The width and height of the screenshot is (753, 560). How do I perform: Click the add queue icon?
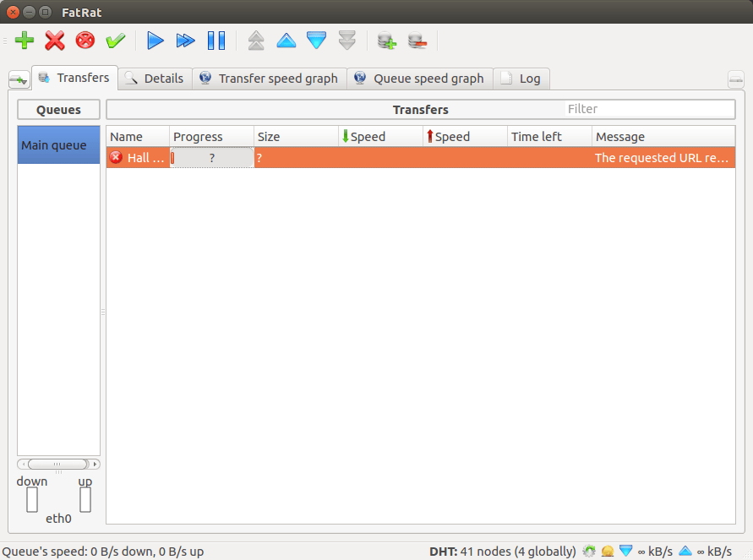tap(386, 41)
